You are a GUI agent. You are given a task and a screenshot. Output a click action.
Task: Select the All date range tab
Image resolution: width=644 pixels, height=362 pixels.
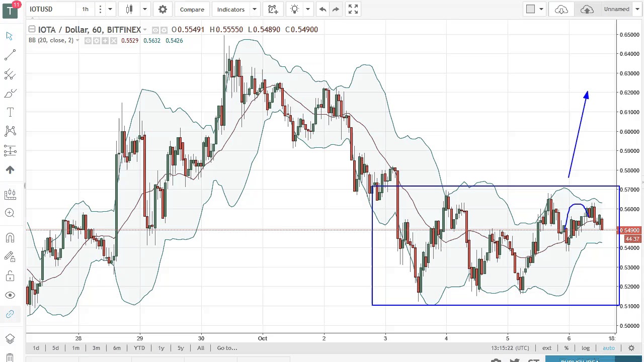201,348
